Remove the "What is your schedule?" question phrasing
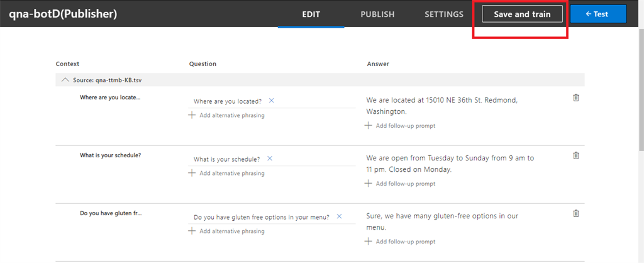The image size is (644, 263). (270, 159)
